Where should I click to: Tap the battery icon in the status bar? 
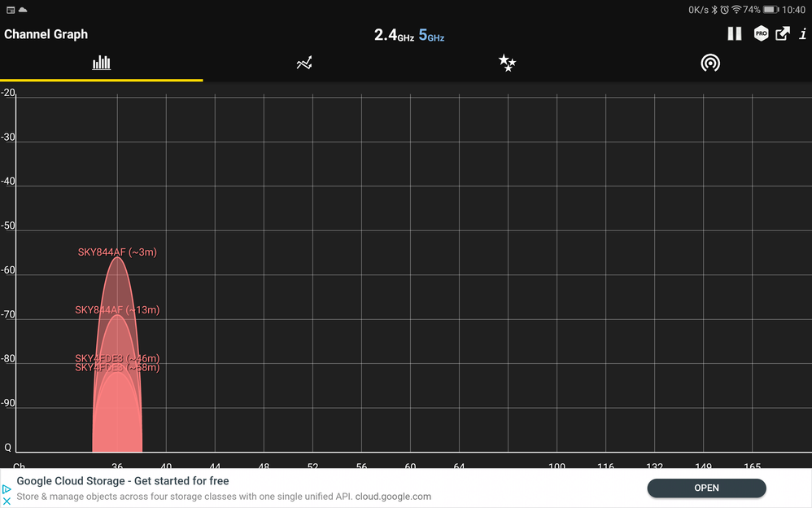[771, 10]
